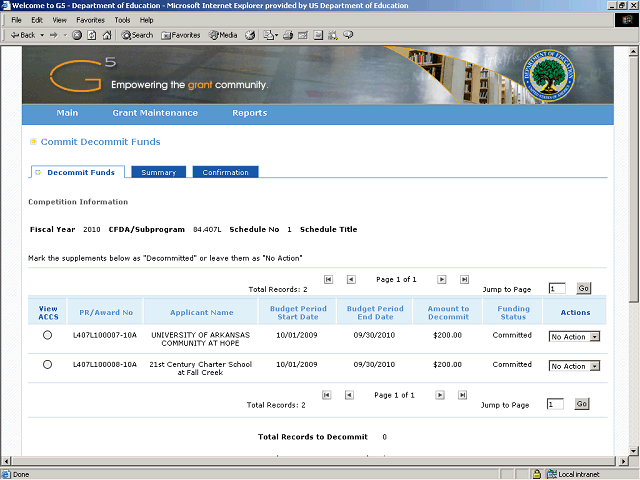Click the Edit page toolbar icon
Image resolution: width=640 pixels, height=480 pixels.
pyautogui.click(x=303, y=35)
